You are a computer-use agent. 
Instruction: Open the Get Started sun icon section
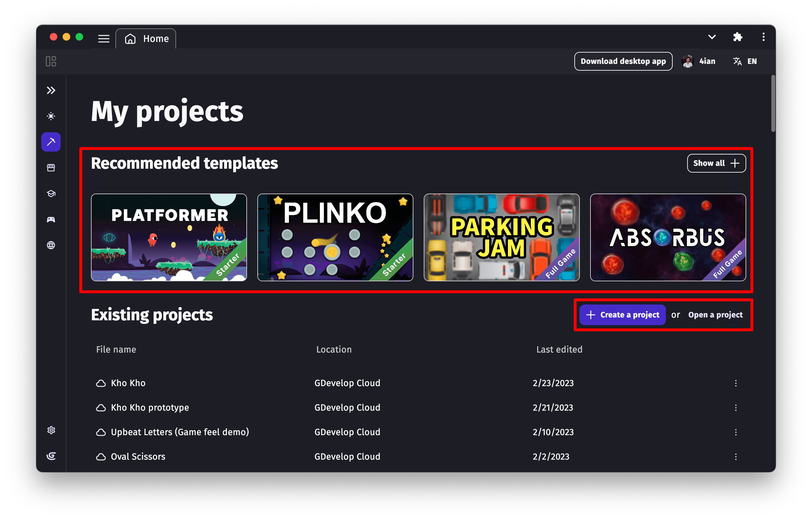51,116
